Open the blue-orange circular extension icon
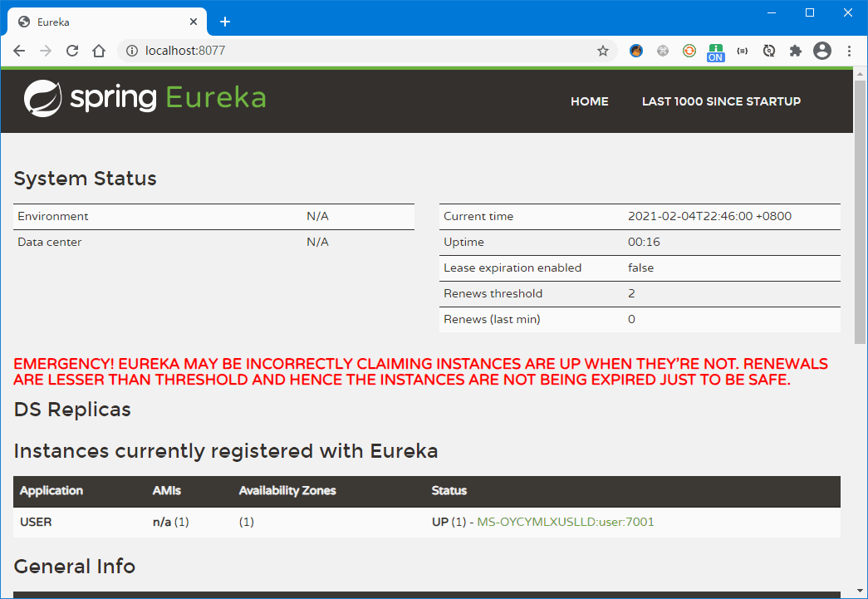868x599 pixels. click(636, 51)
